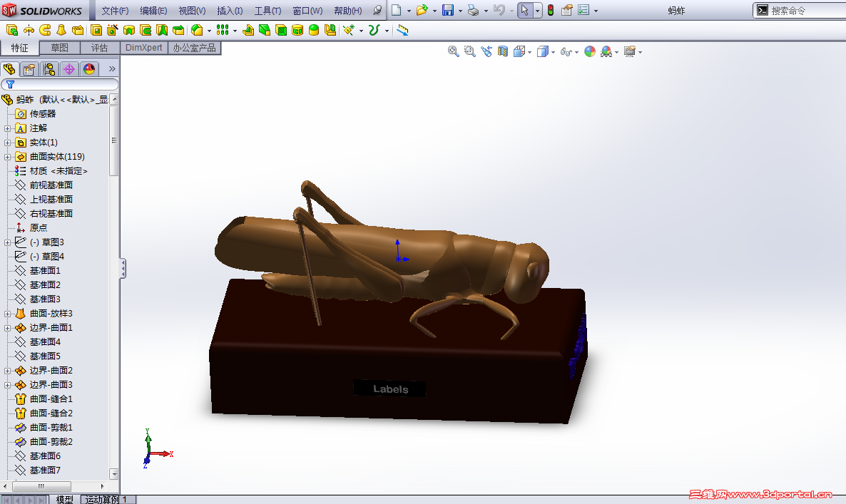
Task: Switch to the 办公室产品 tab
Action: (x=194, y=48)
